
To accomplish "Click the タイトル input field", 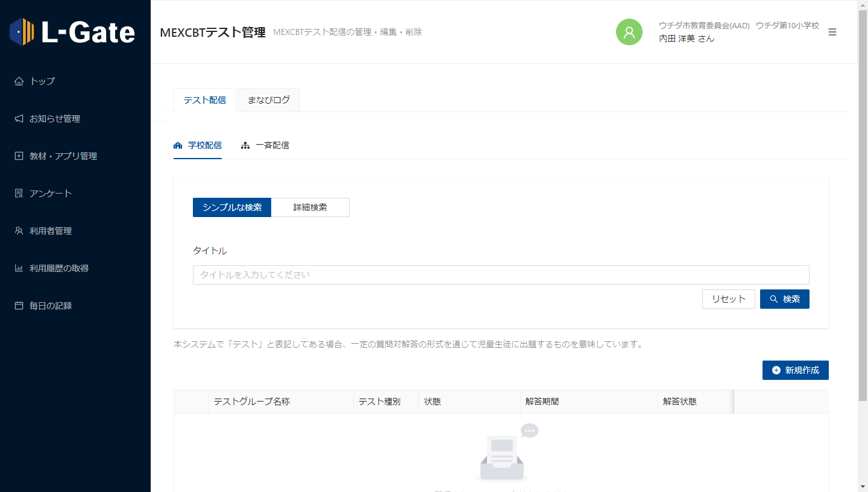I will coord(500,275).
